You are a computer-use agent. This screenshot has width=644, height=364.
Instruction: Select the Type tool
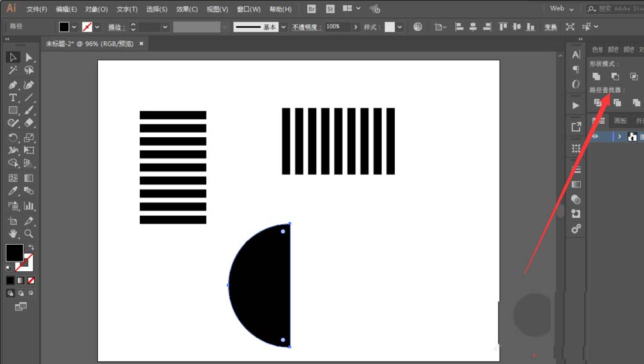click(x=13, y=98)
